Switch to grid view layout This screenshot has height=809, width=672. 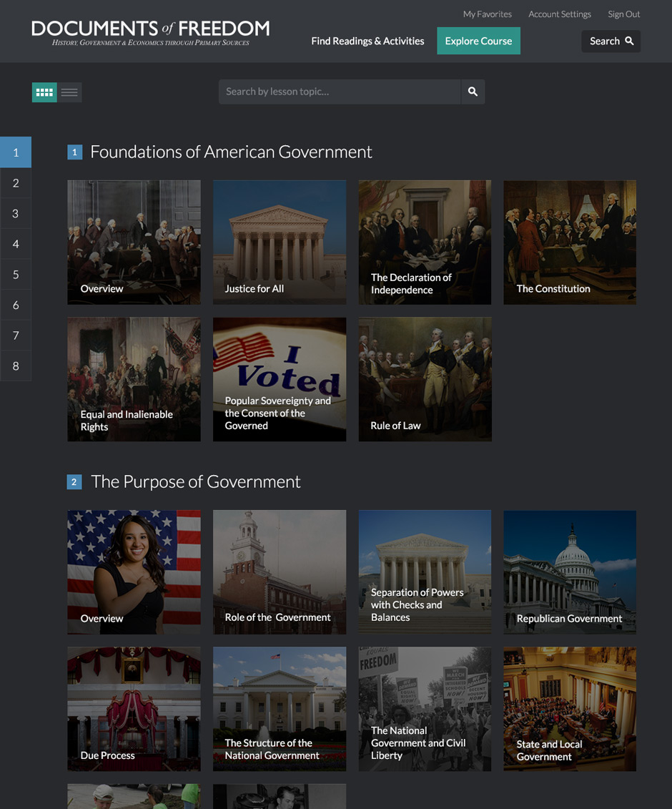coord(44,92)
